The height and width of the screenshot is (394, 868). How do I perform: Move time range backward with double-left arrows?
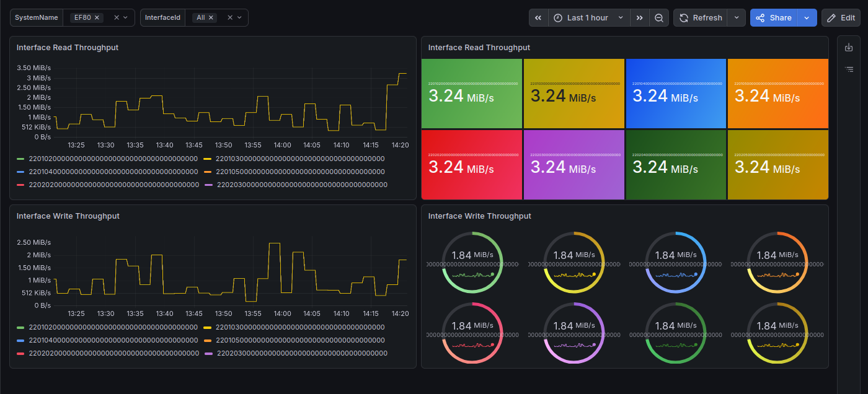coord(539,18)
